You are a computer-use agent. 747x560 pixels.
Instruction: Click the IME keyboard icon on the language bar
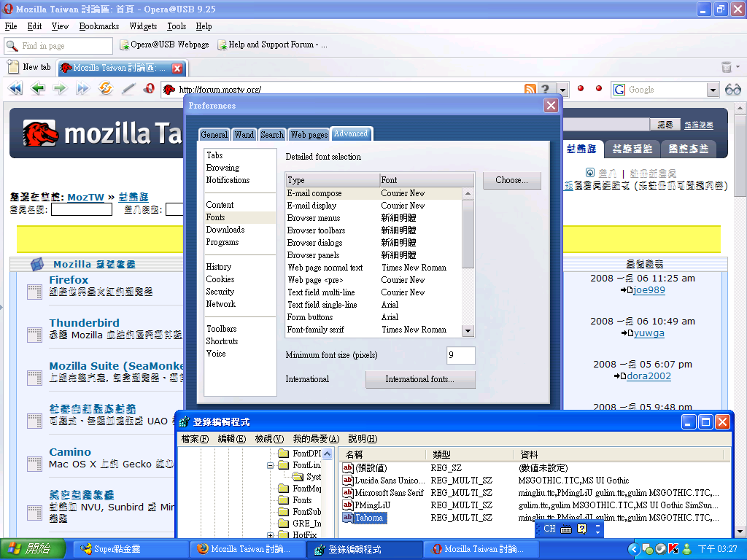(x=566, y=529)
